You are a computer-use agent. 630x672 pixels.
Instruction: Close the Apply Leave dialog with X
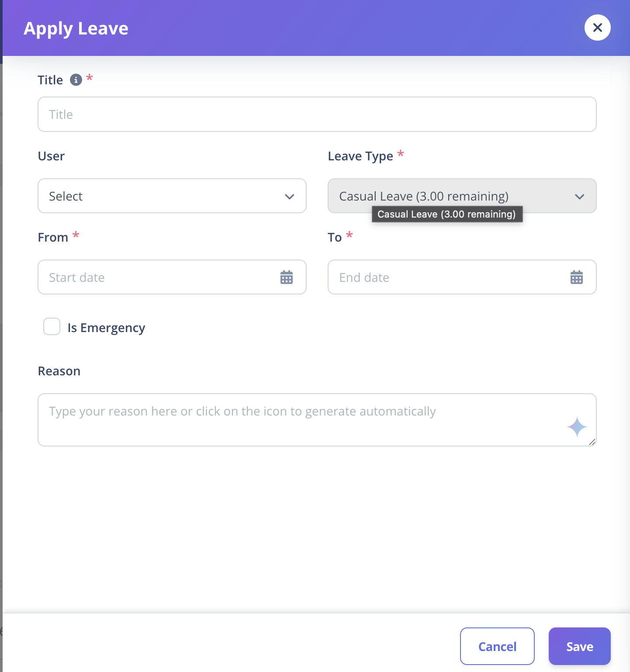click(x=598, y=28)
